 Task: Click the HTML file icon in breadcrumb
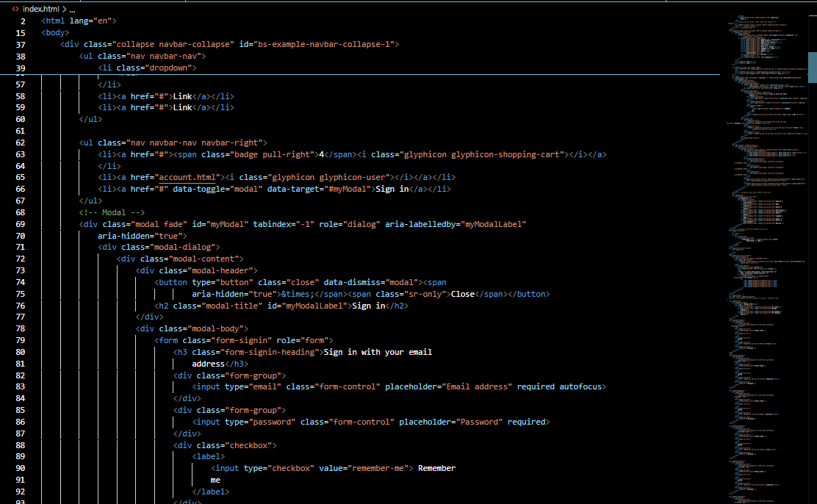tap(15, 9)
